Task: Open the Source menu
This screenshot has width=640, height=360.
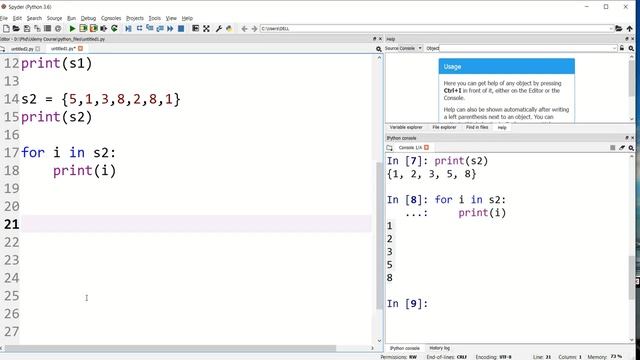Action: tap(54, 18)
